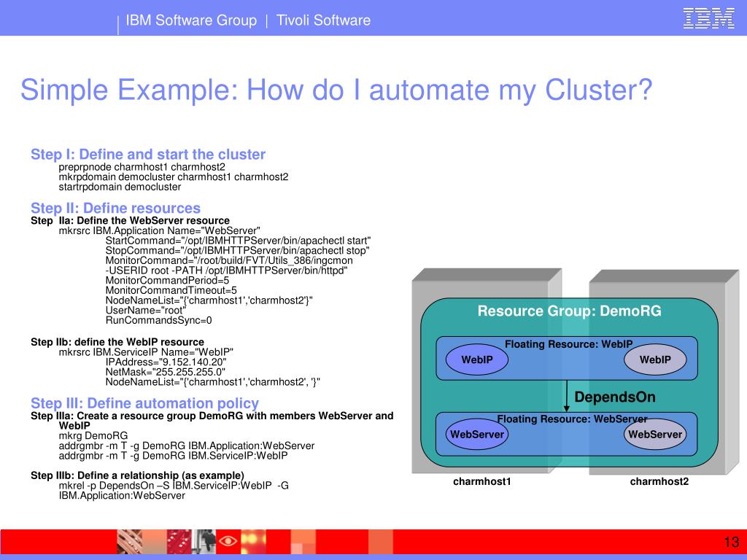Viewport: 747px width, 560px height.
Task: Click the StopCommand apachectl stop line
Action: 237,251
